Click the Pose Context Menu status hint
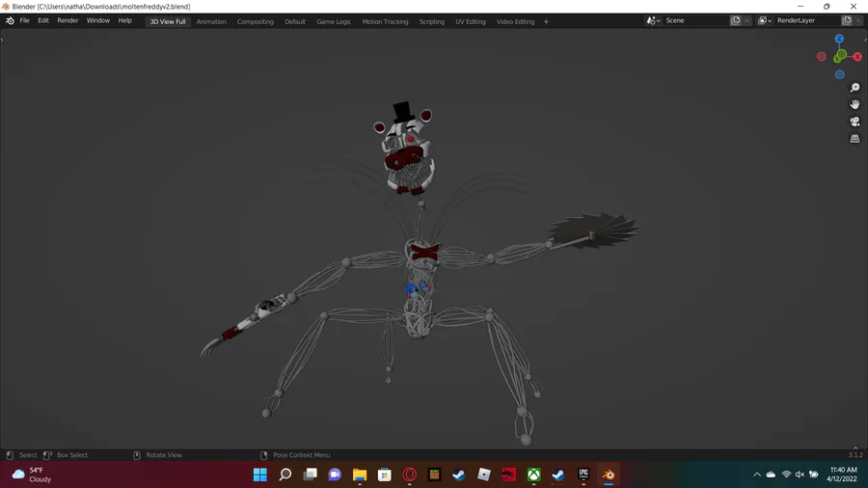868x488 pixels. pos(301,455)
